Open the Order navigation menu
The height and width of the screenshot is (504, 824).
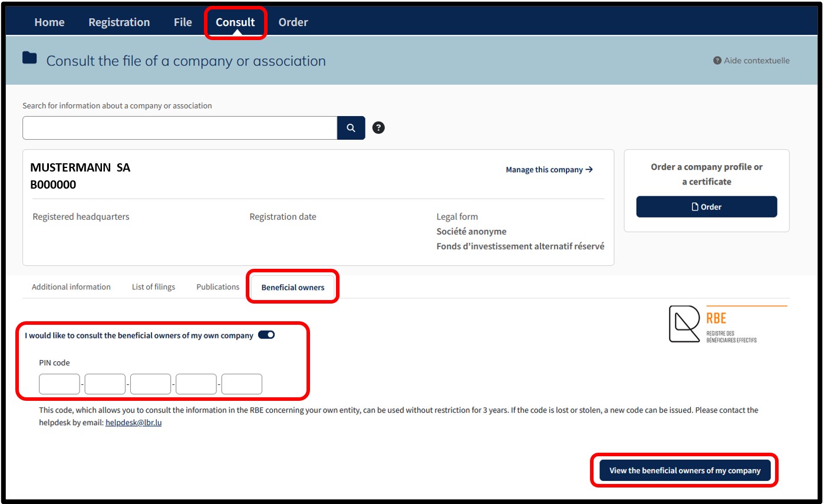(293, 22)
